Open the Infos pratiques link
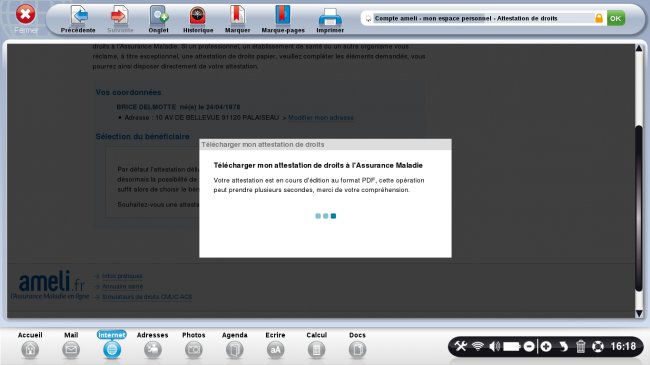The image size is (650, 365). pyautogui.click(x=122, y=276)
